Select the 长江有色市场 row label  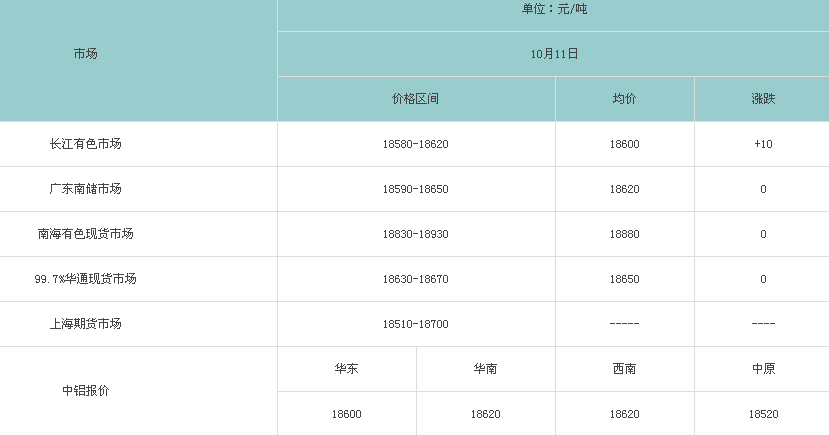pos(85,144)
